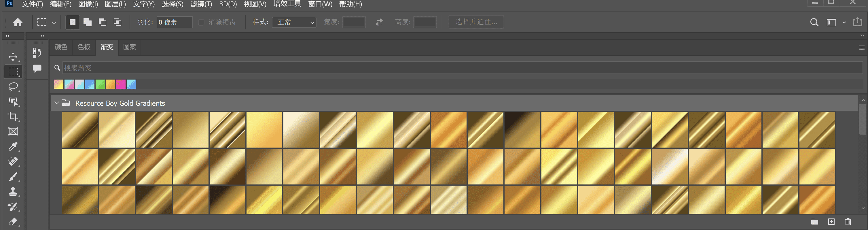The image size is (868, 230).
Task: Choose the Crop tool
Action: point(13,117)
